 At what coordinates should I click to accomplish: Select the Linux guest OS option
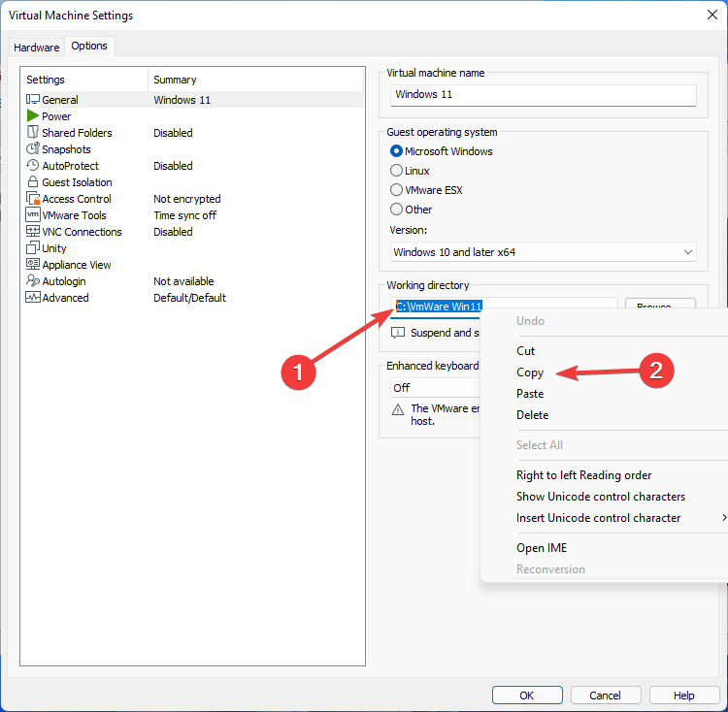396,171
